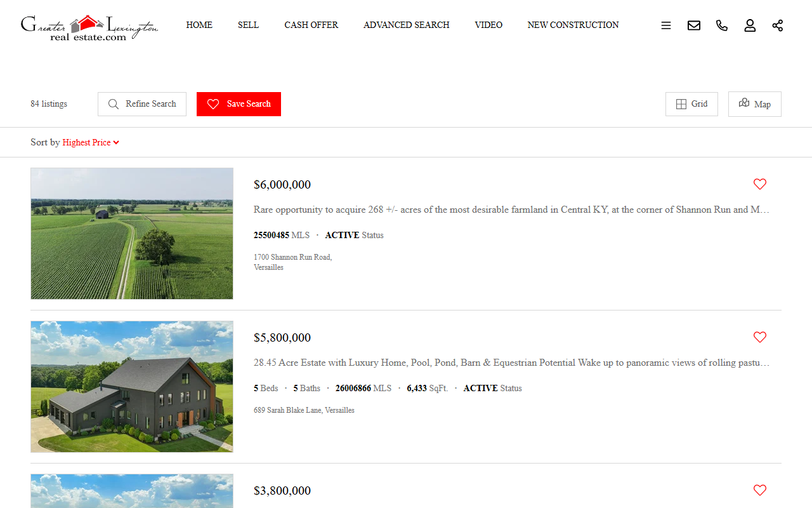Click the Refine Search button
Viewport: 812px width, 508px height.
pyautogui.click(x=142, y=104)
